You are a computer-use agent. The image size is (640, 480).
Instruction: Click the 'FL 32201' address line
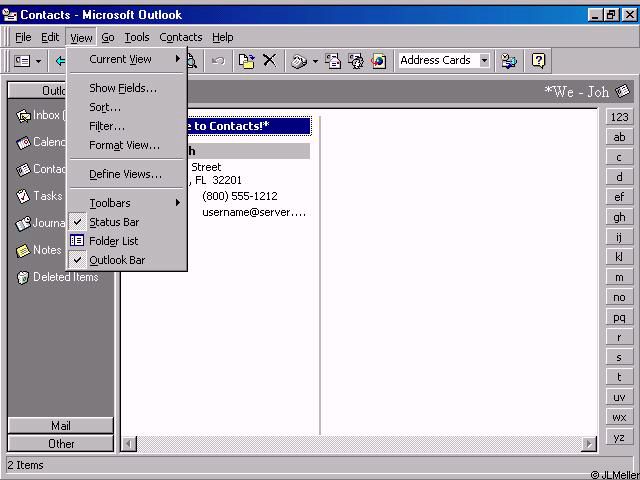pos(218,180)
